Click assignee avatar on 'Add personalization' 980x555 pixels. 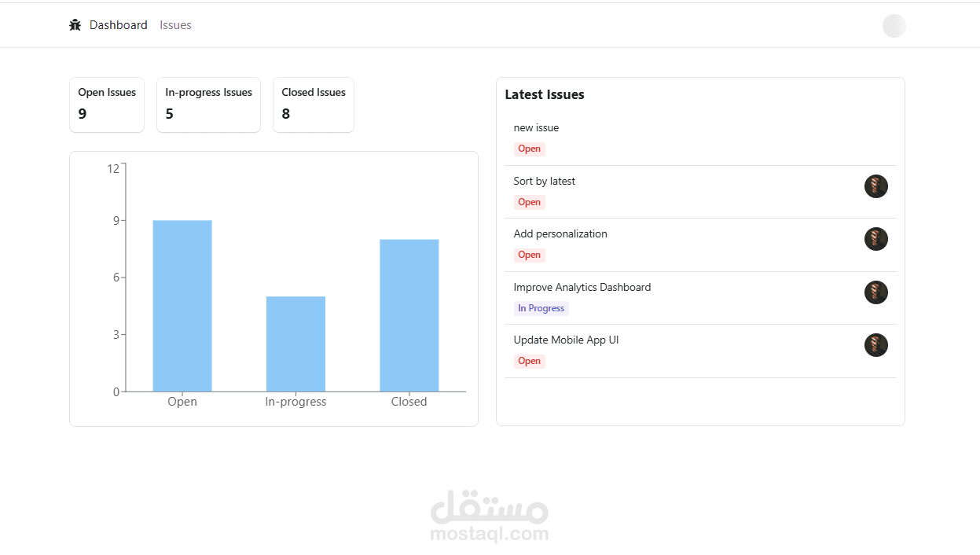tap(876, 239)
